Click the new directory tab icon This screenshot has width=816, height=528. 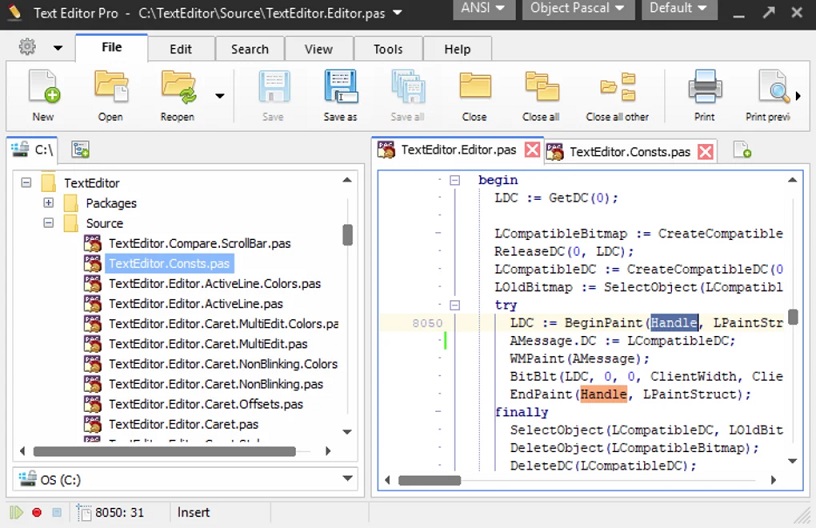tap(80, 149)
